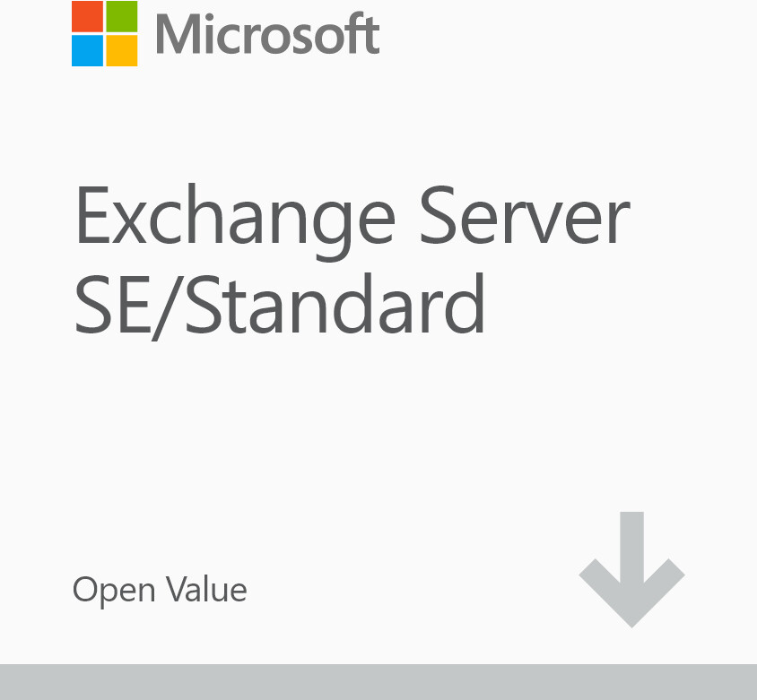Select the blue square of the logo
This screenshot has width=757, height=700.
point(87,51)
